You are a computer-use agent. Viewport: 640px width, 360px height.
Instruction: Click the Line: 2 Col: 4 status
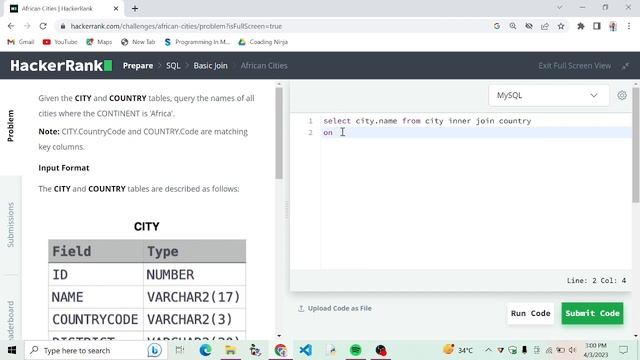coord(596,280)
